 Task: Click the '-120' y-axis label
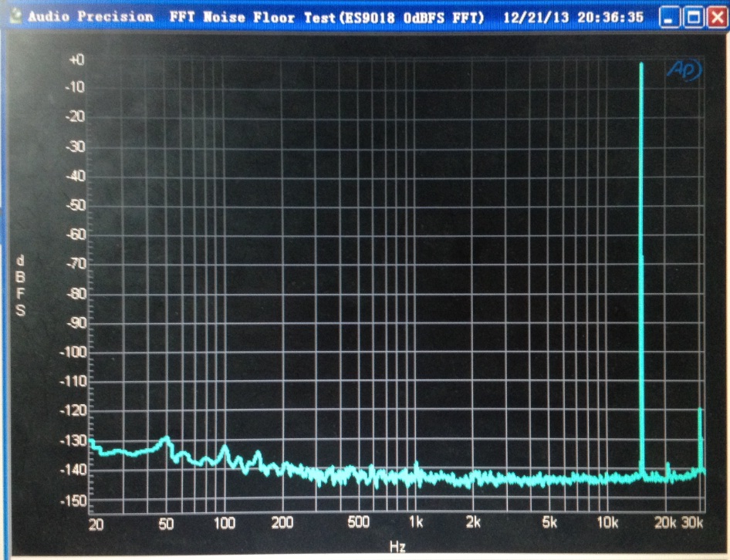pos(73,410)
